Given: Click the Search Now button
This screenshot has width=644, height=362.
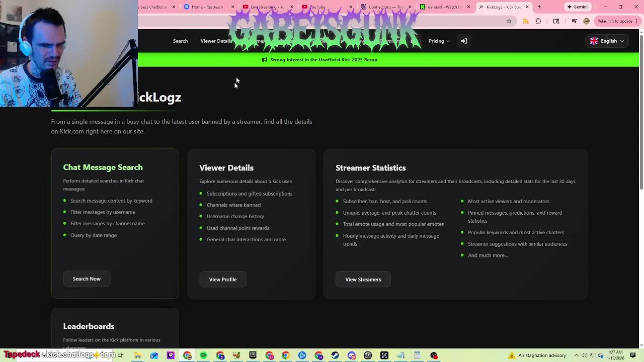Looking at the screenshot, I should coord(87,279).
